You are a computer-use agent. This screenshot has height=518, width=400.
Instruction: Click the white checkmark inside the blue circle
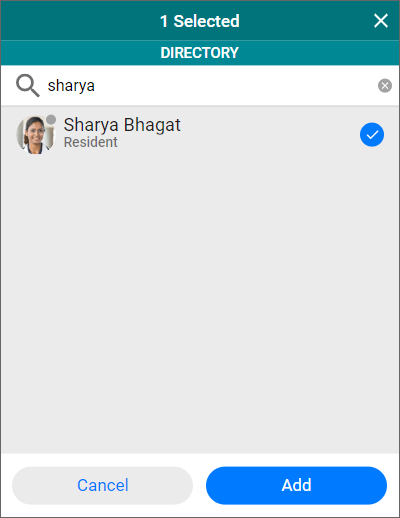click(x=372, y=135)
